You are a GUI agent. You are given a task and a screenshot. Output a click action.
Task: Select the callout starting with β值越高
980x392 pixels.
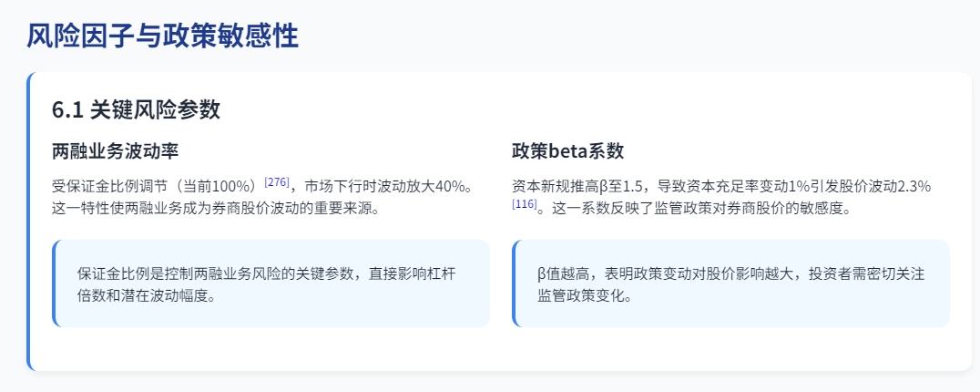[x=730, y=284]
